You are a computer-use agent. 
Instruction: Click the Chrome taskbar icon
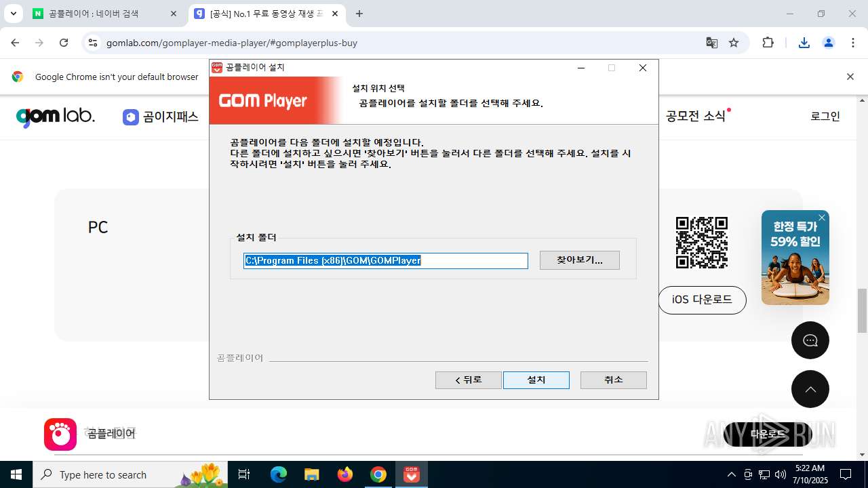coord(378,474)
